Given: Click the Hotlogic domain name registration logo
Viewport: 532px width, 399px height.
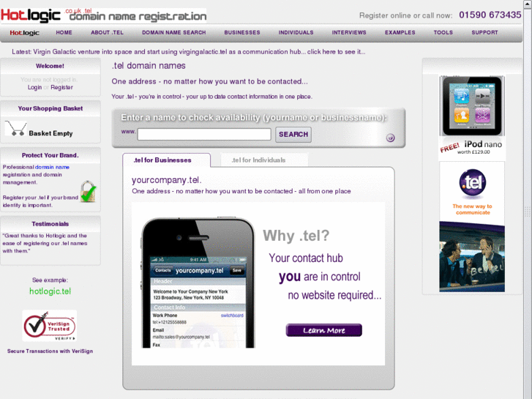Looking at the screenshot, I should (103, 15).
